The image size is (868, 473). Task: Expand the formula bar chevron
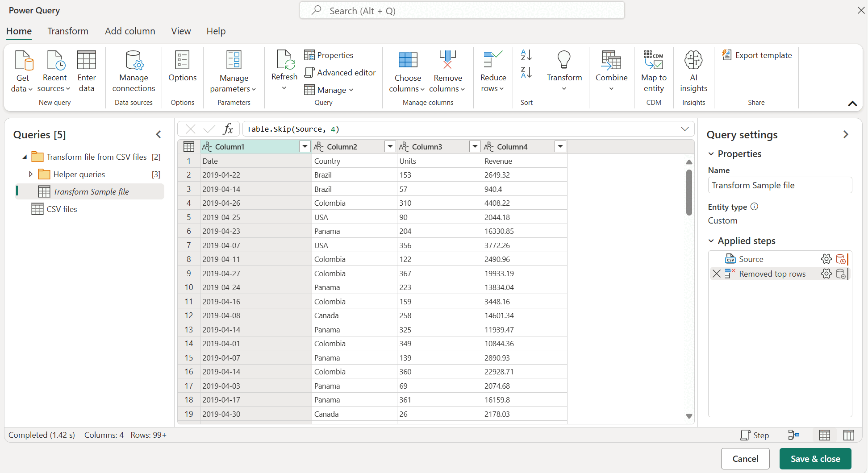pos(684,129)
